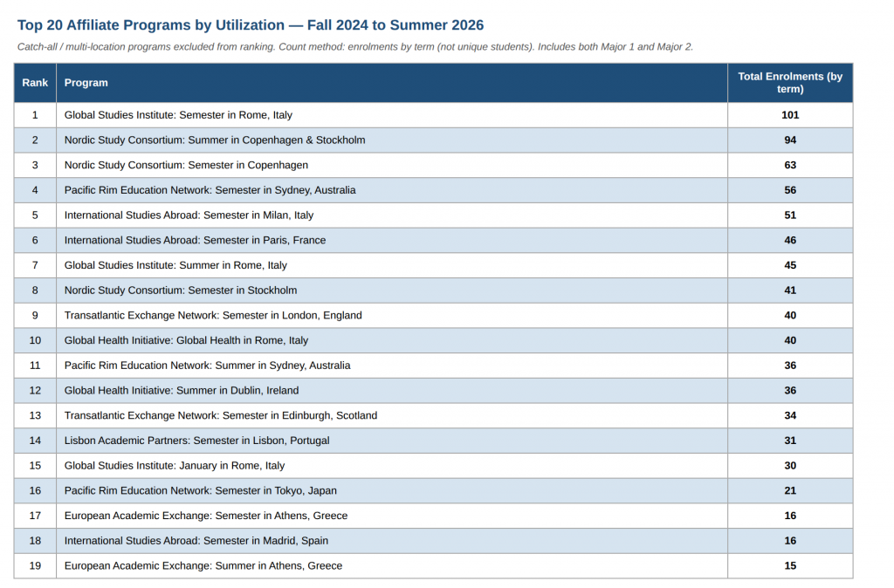
Task: Select Nordic Study Consortium Semester in Stockholm
Action: click(181, 291)
